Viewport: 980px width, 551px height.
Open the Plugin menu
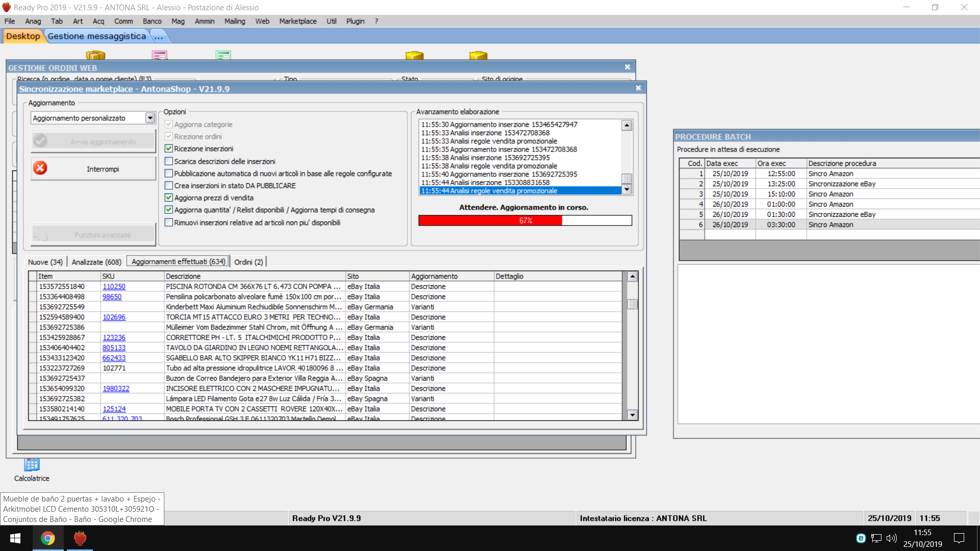[x=355, y=21]
